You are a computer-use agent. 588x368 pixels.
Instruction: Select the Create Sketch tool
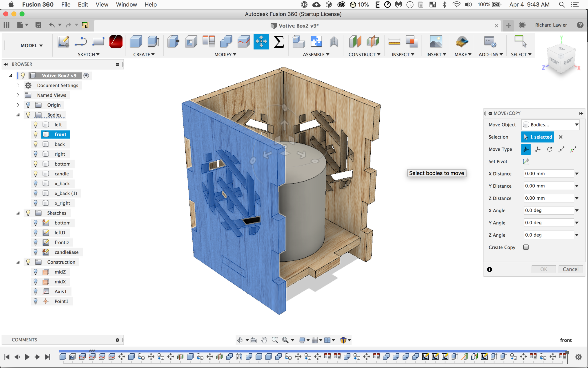pos(63,42)
